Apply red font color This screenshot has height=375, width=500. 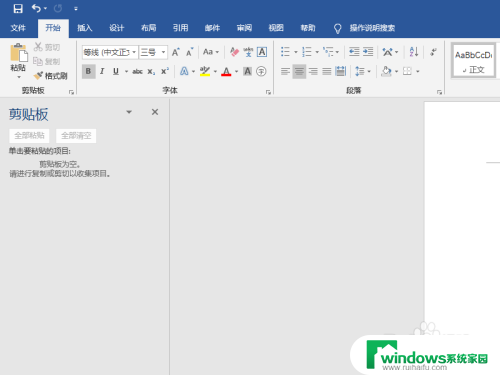[x=226, y=71]
